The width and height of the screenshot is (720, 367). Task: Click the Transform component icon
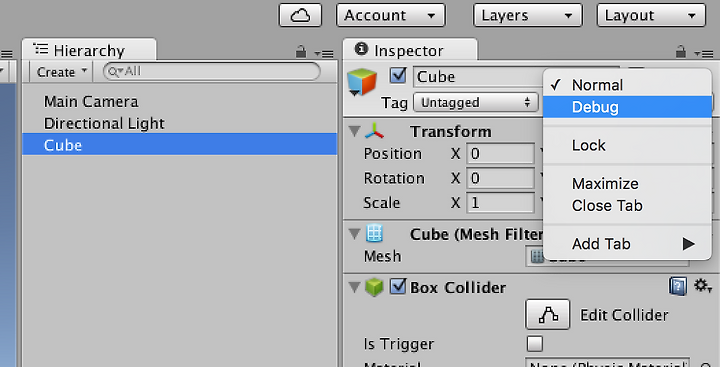374,131
